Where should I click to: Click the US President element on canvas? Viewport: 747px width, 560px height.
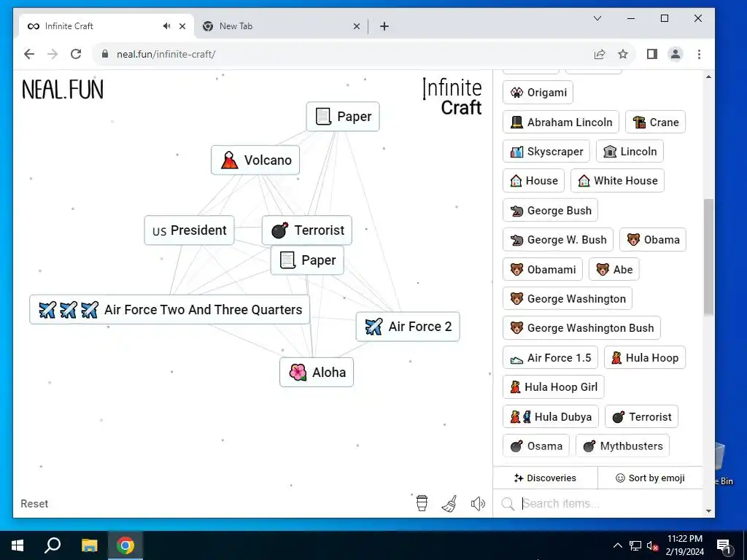pyautogui.click(x=189, y=230)
